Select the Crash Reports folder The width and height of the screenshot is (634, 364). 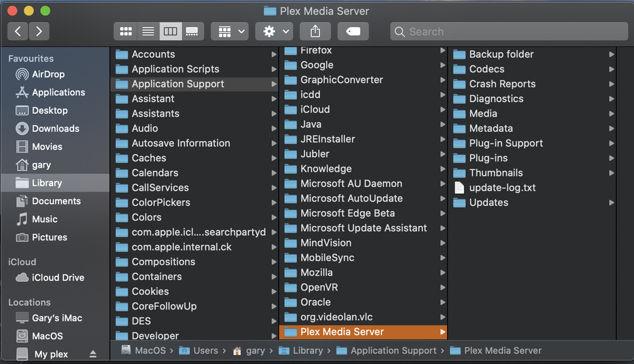click(502, 84)
